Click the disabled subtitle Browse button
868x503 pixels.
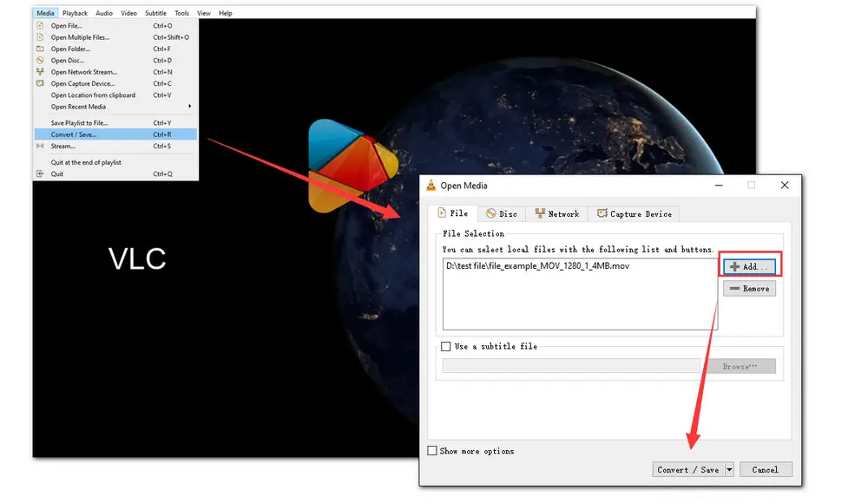(740, 366)
